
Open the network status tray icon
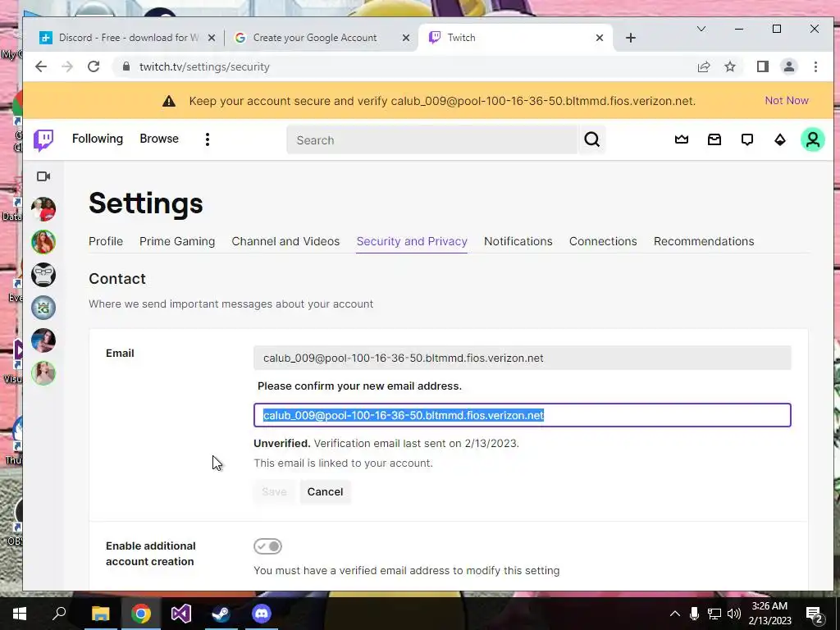pos(714,614)
